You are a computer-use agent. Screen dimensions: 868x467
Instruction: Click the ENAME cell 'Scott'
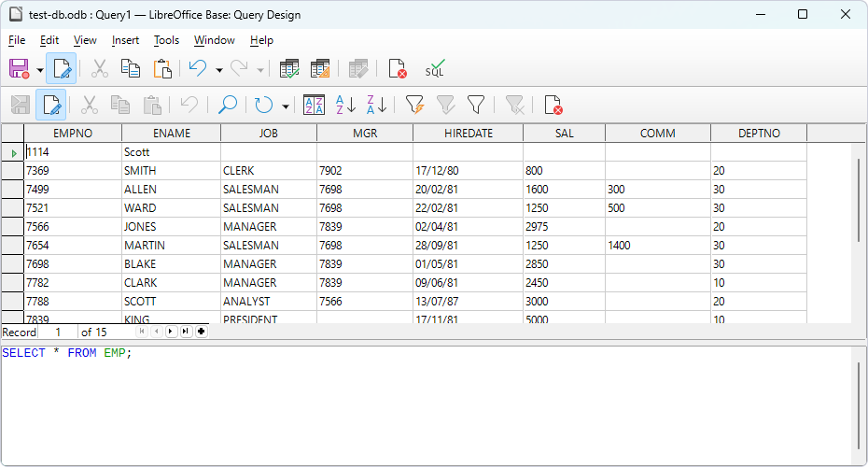(171, 152)
